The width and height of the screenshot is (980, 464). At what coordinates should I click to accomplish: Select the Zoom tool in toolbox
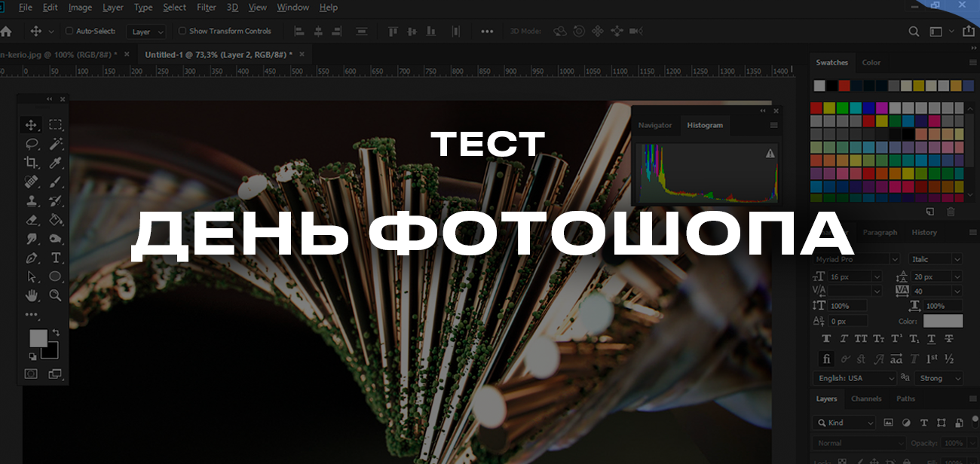[56, 295]
